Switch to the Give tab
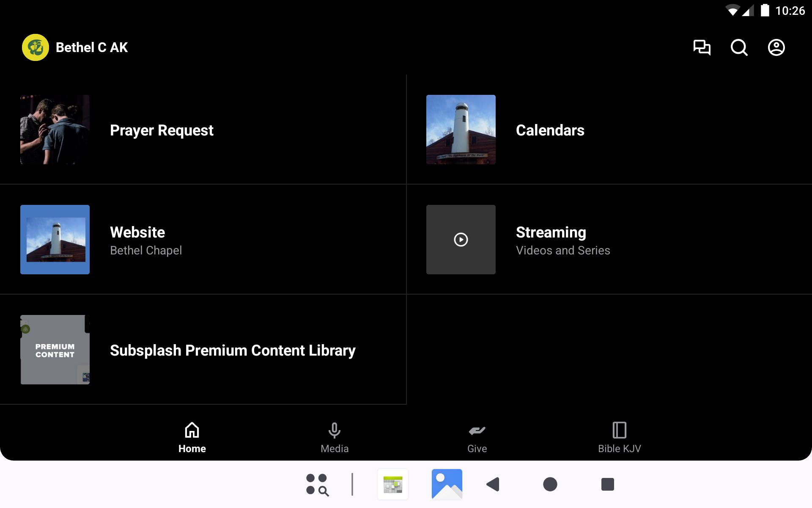812x508 pixels. click(x=477, y=438)
